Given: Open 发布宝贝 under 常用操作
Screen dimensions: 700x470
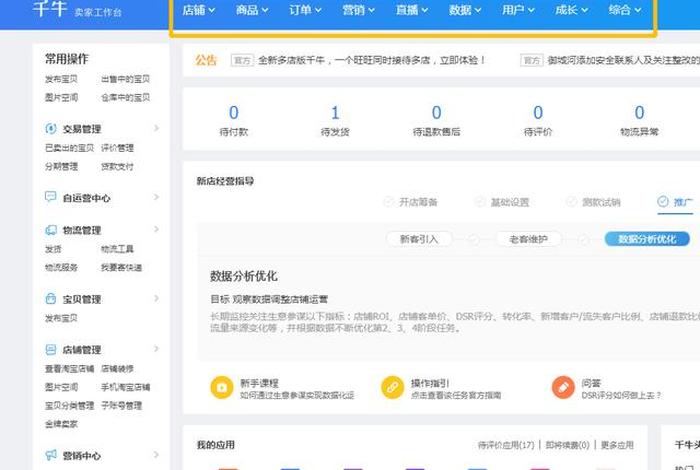Looking at the screenshot, I should [61, 79].
